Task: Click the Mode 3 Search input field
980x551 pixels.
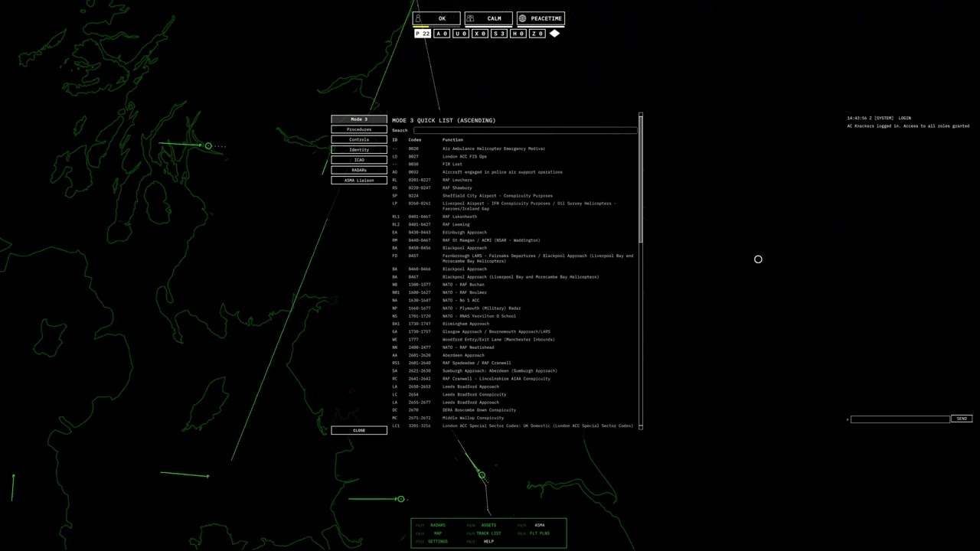Action: [525, 130]
